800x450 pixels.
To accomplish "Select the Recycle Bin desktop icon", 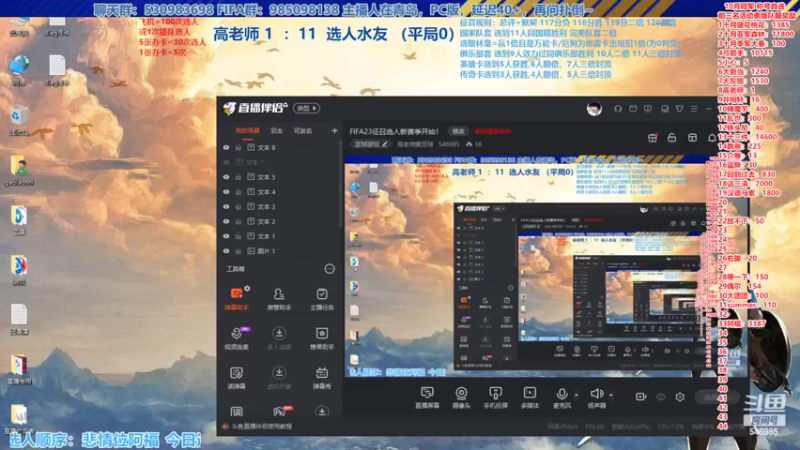I will pos(18,120).
